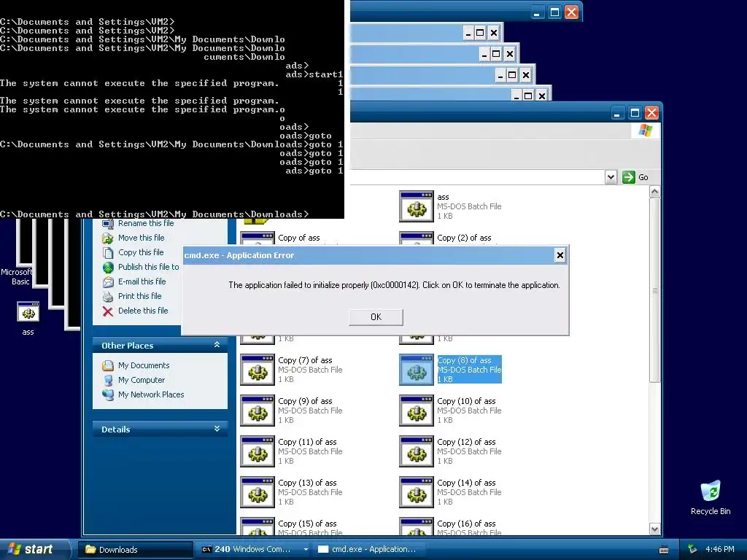
Task: Click 'Print this file' link
Action: point(139,296)
